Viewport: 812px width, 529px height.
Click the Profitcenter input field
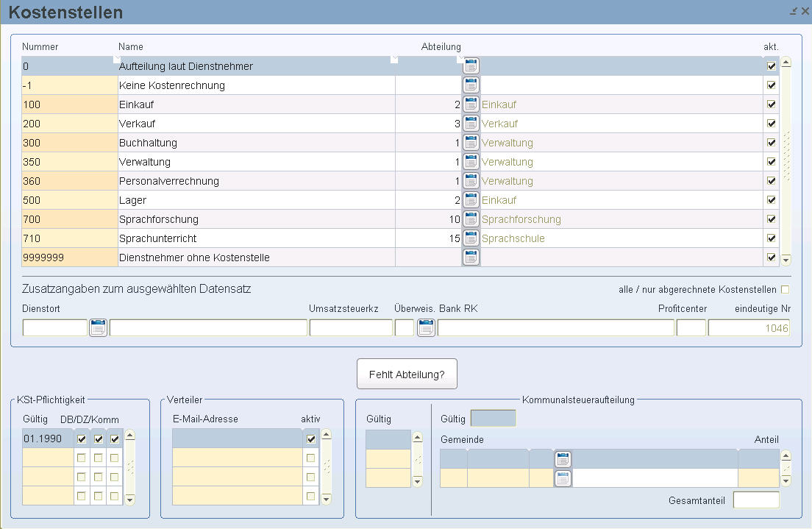coord(691,328)
